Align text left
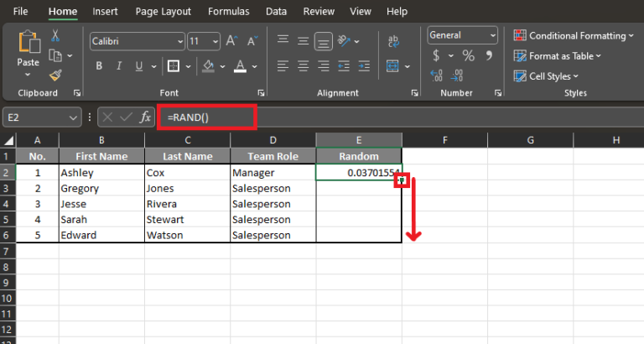Screen dimensions: 644x344 click(x=283, y=65)
